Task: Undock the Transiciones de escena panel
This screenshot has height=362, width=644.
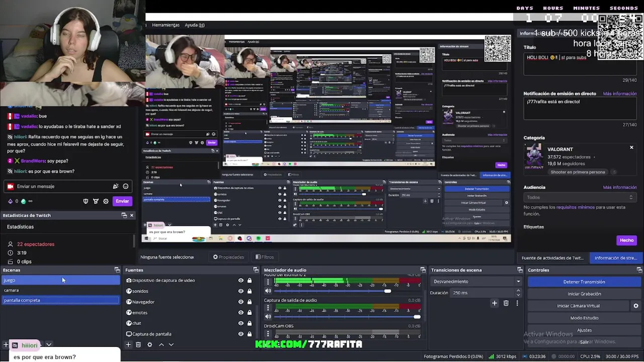Action: click(520, 270)
